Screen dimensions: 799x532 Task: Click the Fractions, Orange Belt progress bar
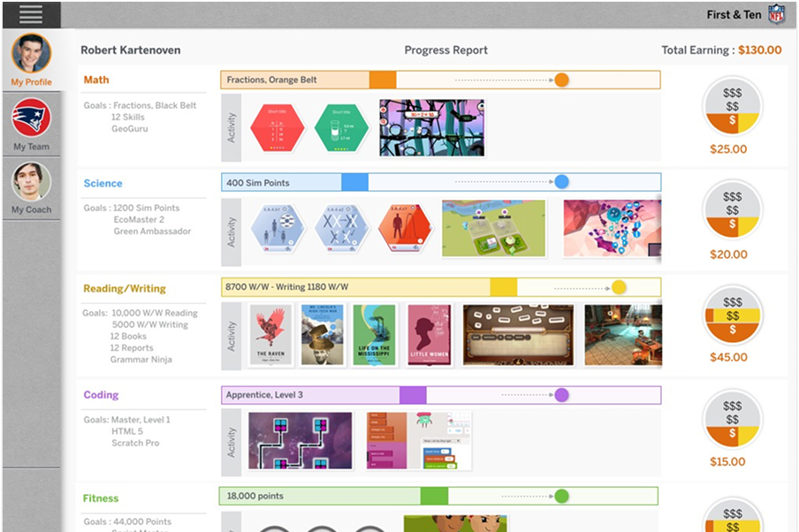coord(440,80)
